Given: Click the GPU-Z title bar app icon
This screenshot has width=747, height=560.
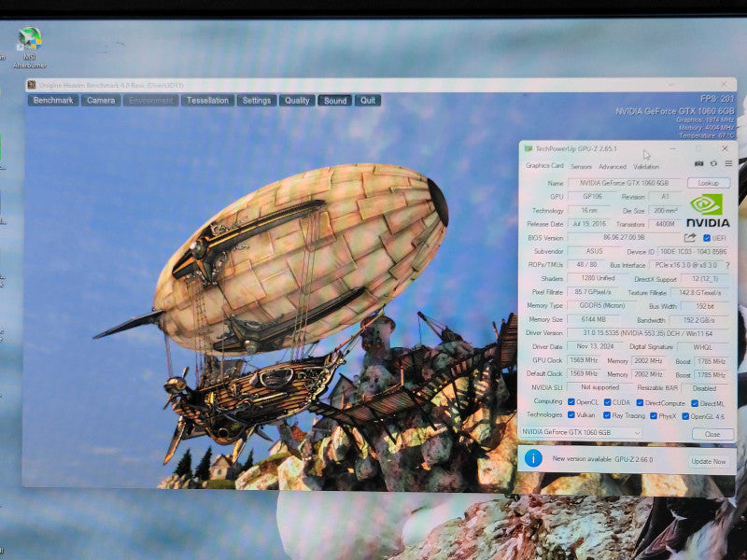Looking at the screenshot, I should pos(528,148).
